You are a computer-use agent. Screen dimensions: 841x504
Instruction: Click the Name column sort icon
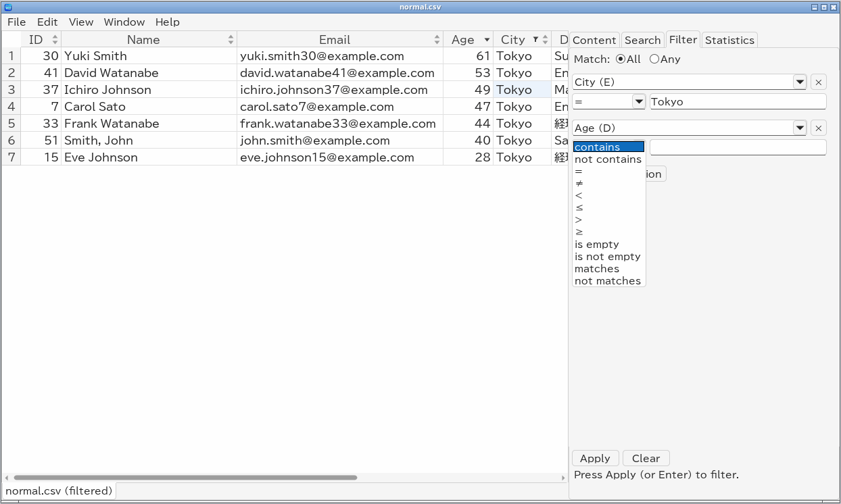click(x=231, y=40)
